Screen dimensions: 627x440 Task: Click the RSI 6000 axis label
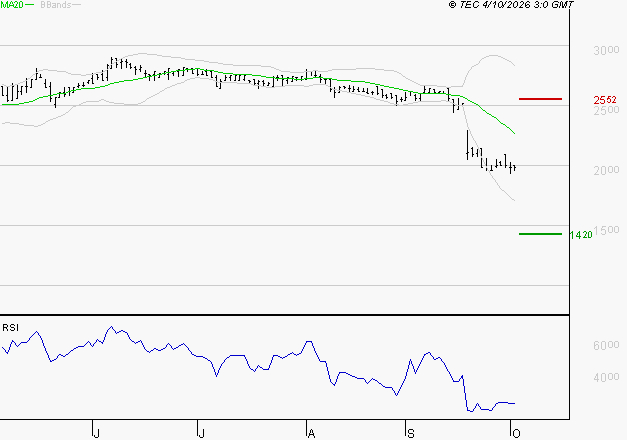606,345
